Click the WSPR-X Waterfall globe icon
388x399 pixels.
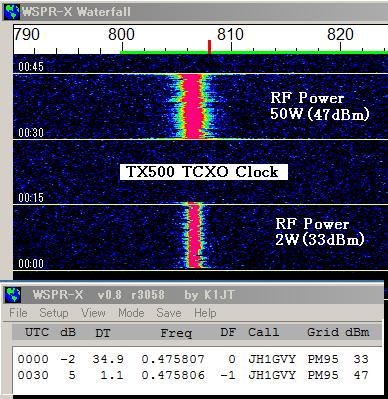(x=13, y=12)
